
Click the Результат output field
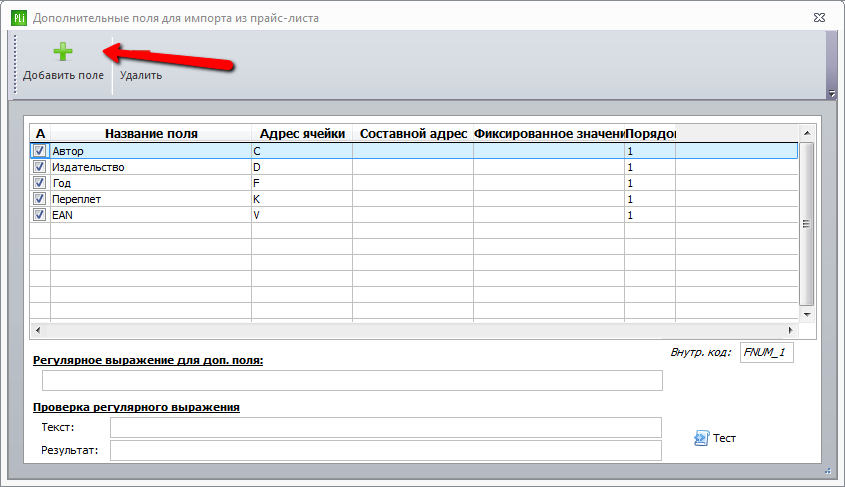386,450
